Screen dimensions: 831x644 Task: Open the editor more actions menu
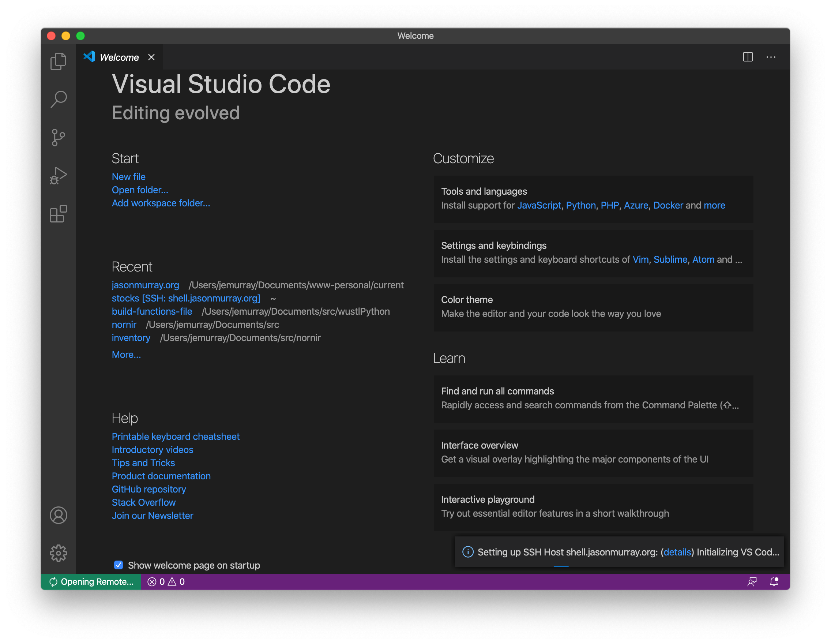(771, 57)
